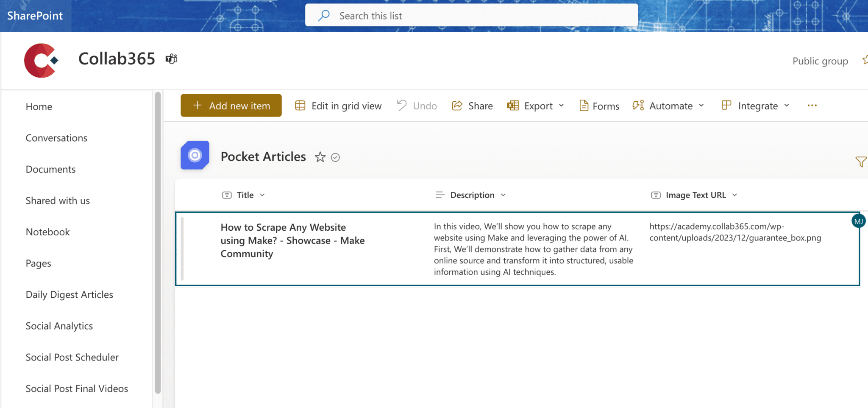
Task: Toggle the favorite star next to Pocket Articles
Action: (320, 157)
